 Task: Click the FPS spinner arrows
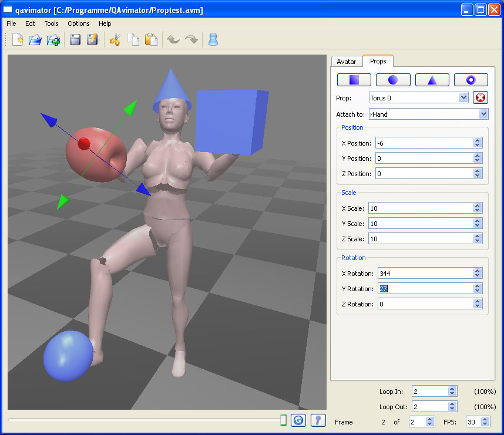[485, 421]
